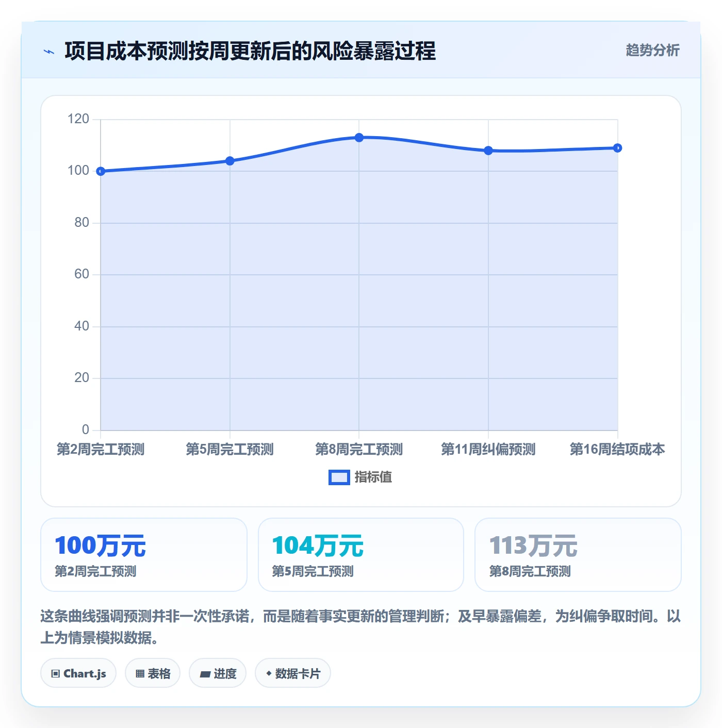This screenshot has height=728, width=722.
Task: Click the y-axis value 60
Action: pyautogui.click(x=82, y=274)
